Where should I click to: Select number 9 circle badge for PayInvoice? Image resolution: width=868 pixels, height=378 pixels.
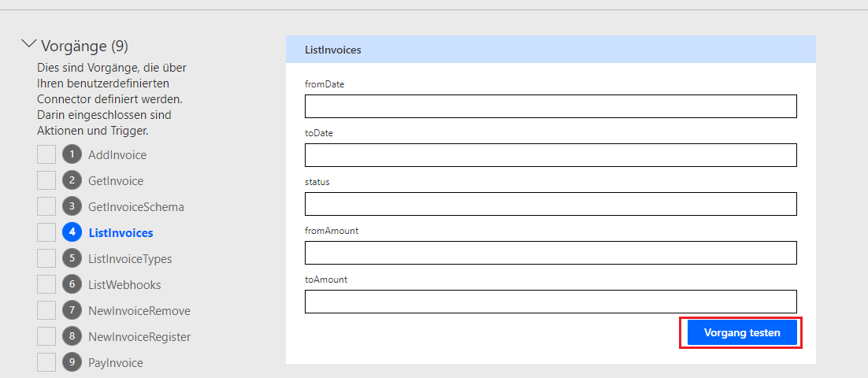point(72,362)
